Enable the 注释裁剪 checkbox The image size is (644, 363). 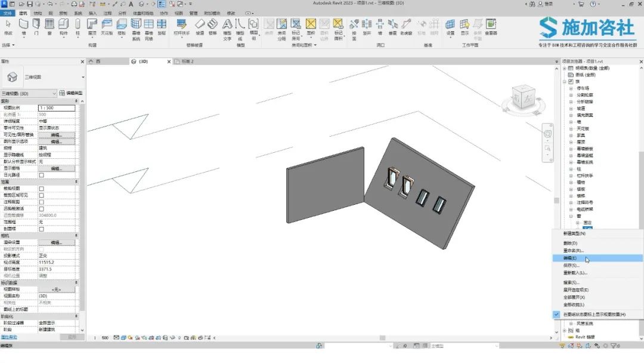pyautogui.click(x=42, y=202)
